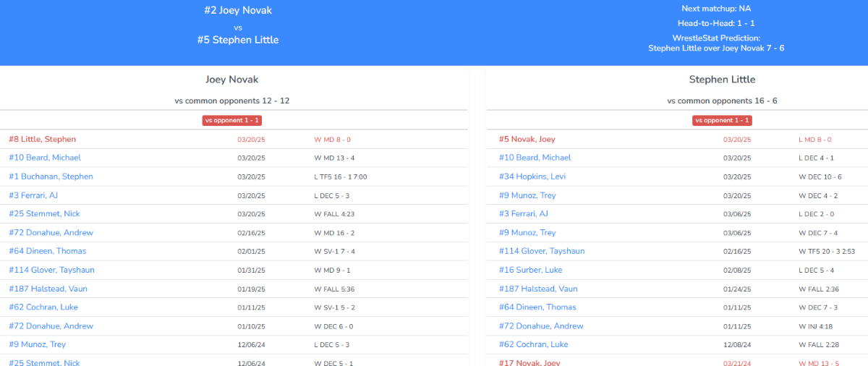Open #3 Ferrari, AJ in Stephen Little's column

coord(523,214)
